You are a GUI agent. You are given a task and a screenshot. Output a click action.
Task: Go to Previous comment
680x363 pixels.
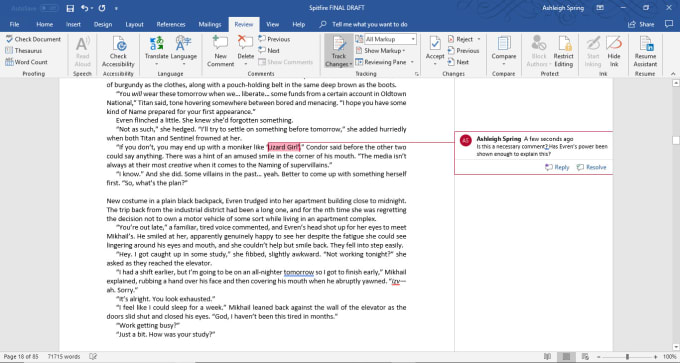(x=274, y=39)
